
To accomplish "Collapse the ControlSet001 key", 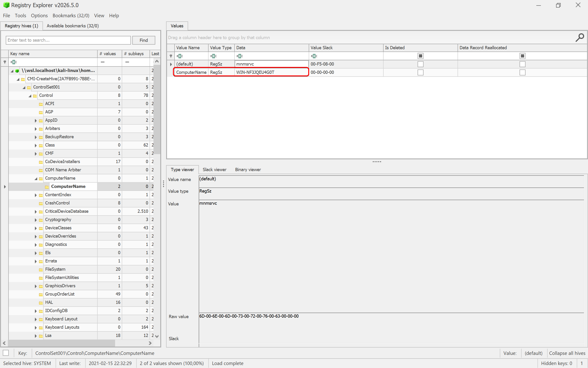I will pyautogui.click(x=24, y=87).
